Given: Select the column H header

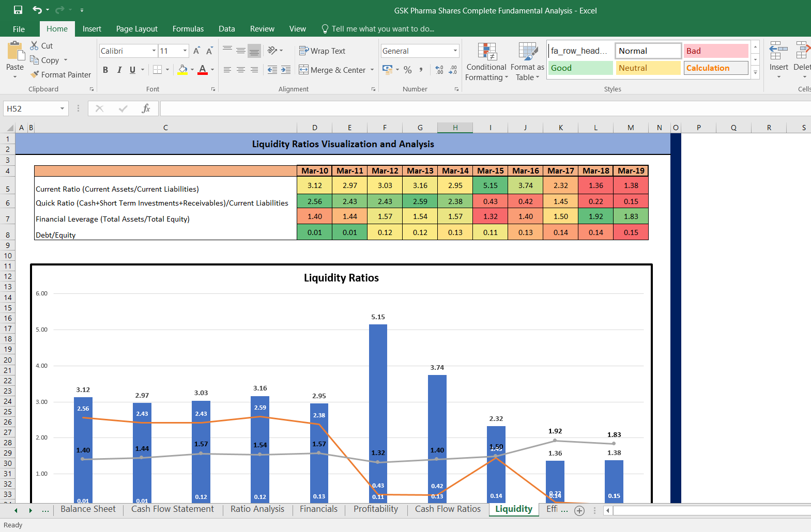Looking at the screenshot, I should point(455,128).
